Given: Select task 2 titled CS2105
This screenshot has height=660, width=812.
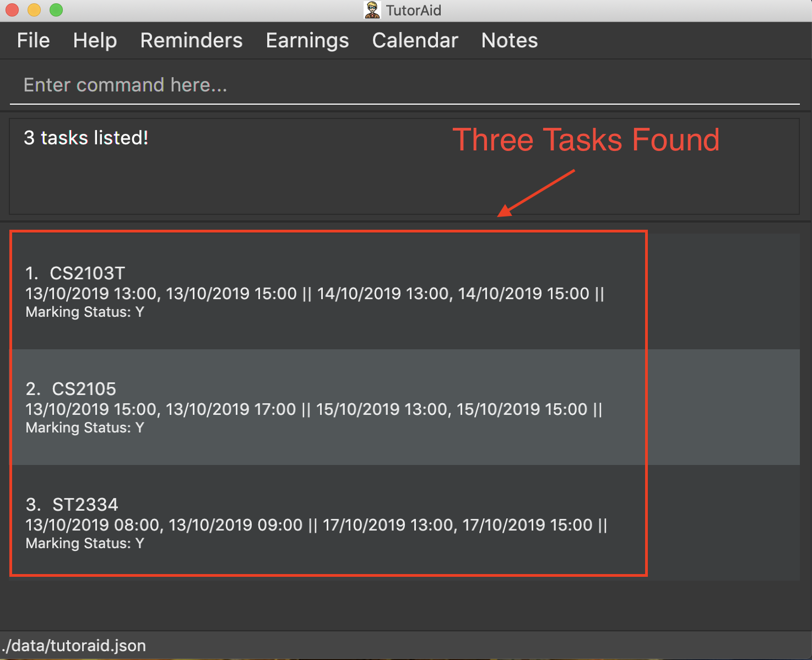Looking at the screenshot, I should 405,407.
